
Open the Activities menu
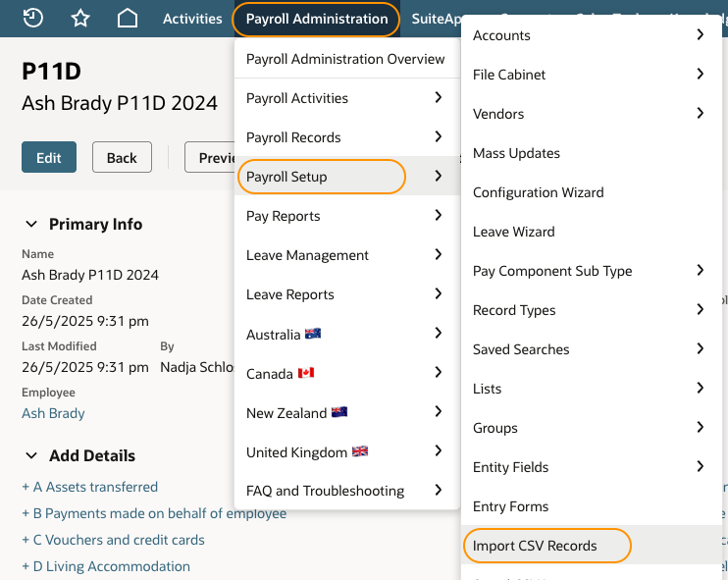192,19
